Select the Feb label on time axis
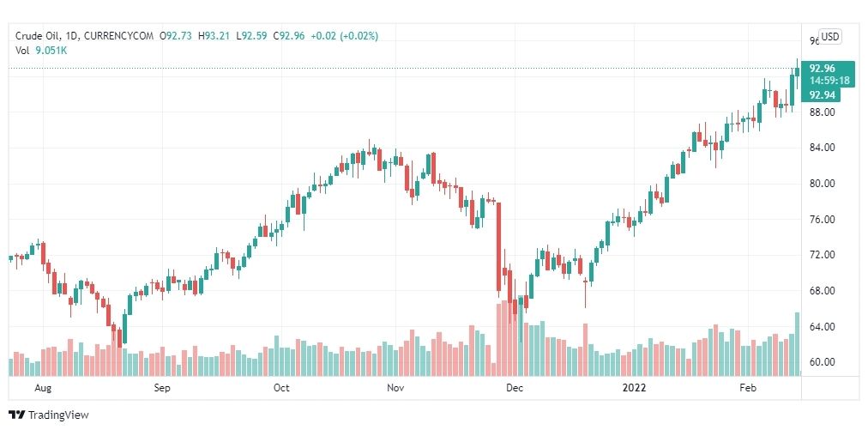 [747, 388]
